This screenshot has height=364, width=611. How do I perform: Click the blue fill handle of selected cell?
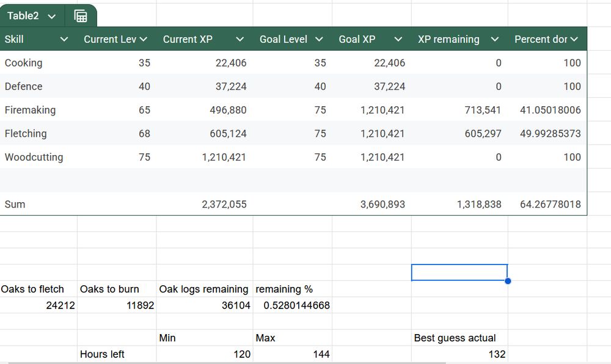tap(508, 281)
